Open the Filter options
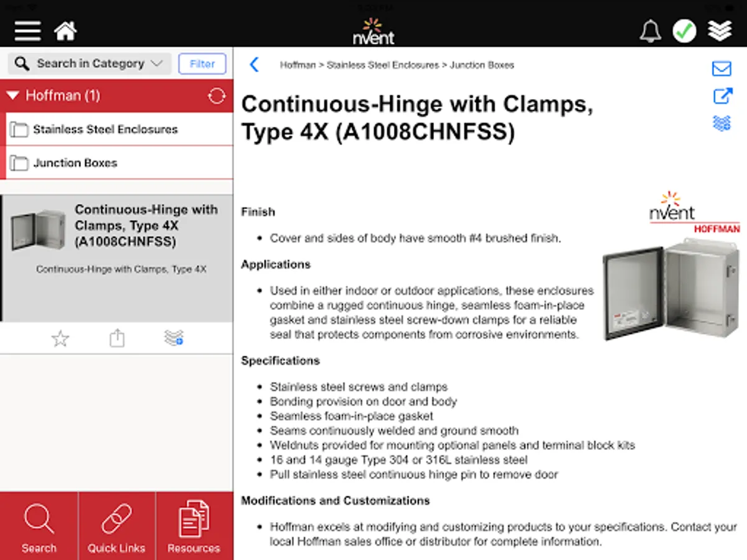747x560 pixels. 202,63
